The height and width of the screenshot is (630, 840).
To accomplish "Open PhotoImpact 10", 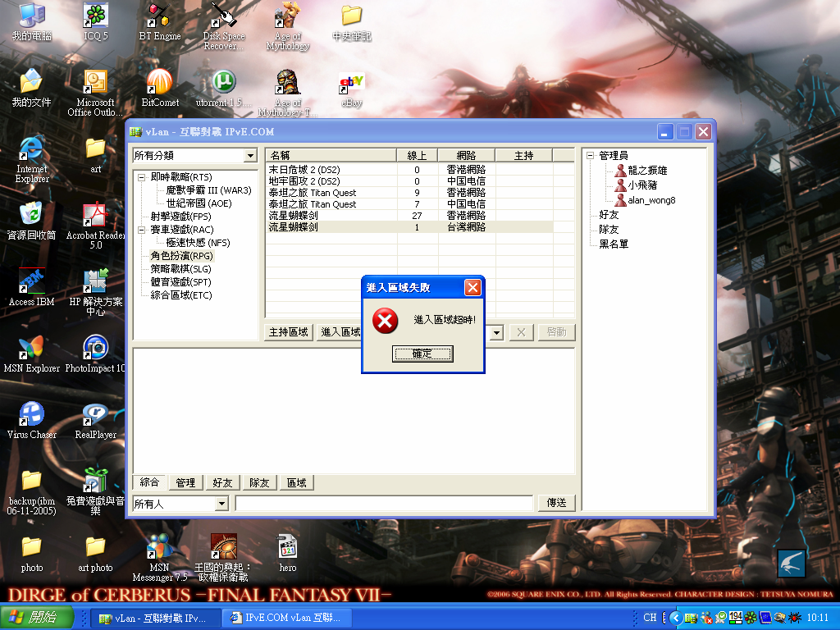I will click(x=97, y=349).
